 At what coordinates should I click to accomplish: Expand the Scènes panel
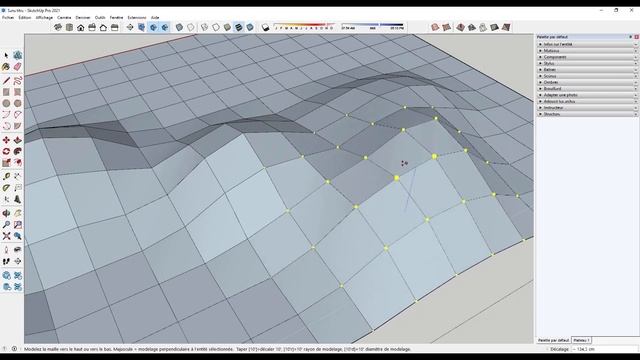pos(587,76)
